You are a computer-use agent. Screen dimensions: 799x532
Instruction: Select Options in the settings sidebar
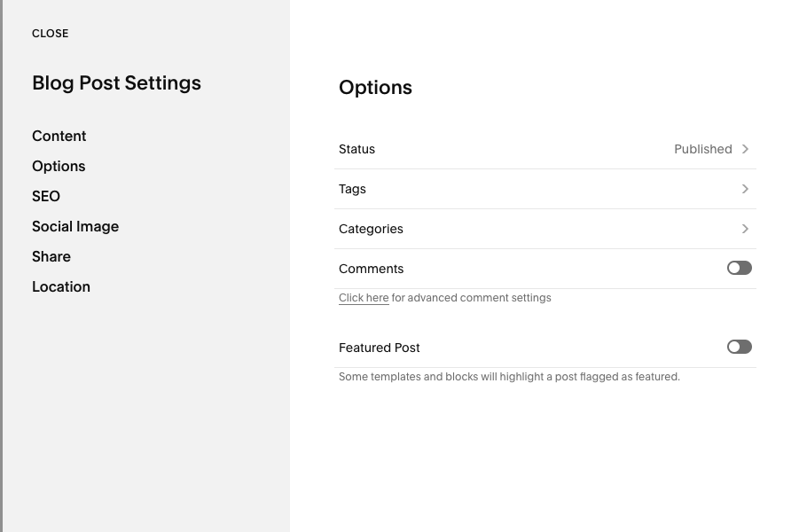(59, 166)
